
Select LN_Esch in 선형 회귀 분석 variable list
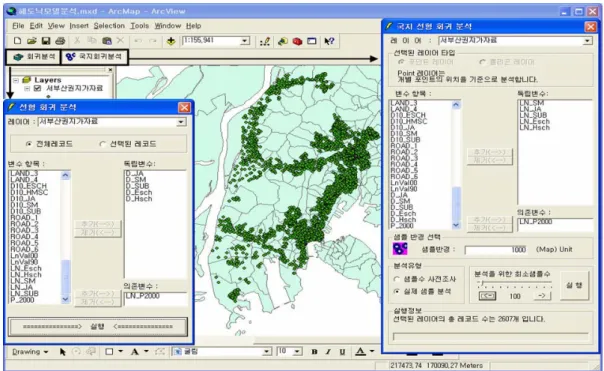[26, 269]
